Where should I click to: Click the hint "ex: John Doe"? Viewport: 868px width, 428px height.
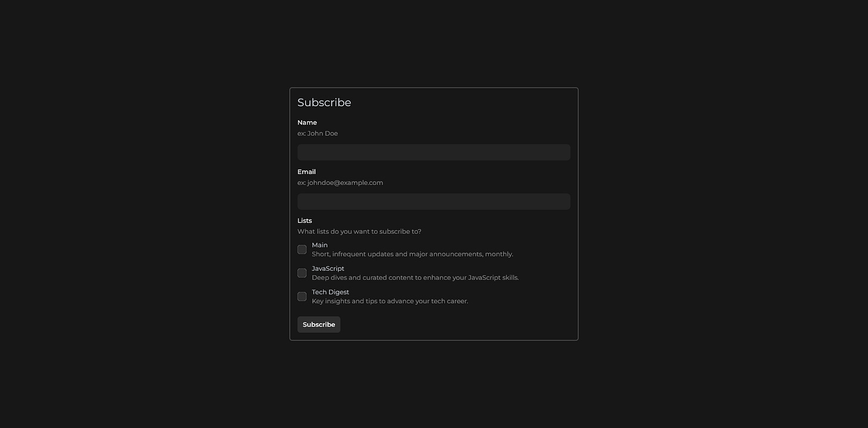click(x=318, y=134)
